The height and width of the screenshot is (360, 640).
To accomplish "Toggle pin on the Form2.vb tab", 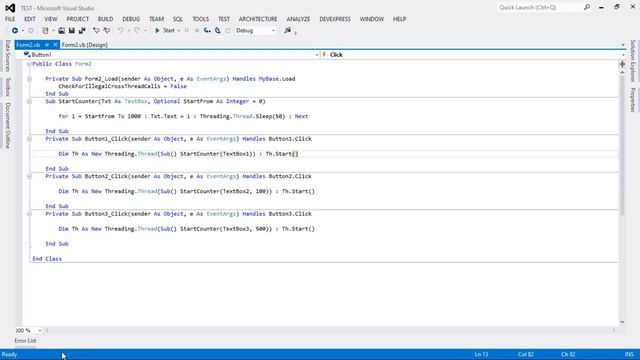I will 47,44.
